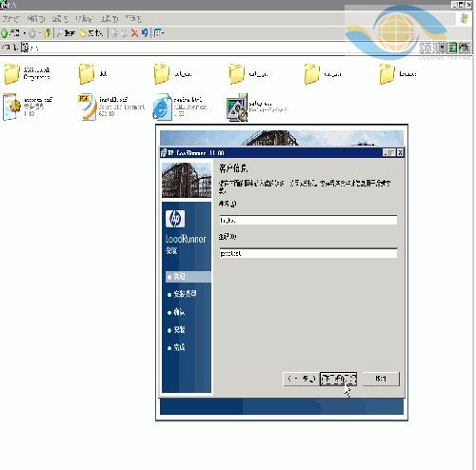Open the last menu in Explorer menu bar
Screen dimensions: 476x470
(133, 19)
